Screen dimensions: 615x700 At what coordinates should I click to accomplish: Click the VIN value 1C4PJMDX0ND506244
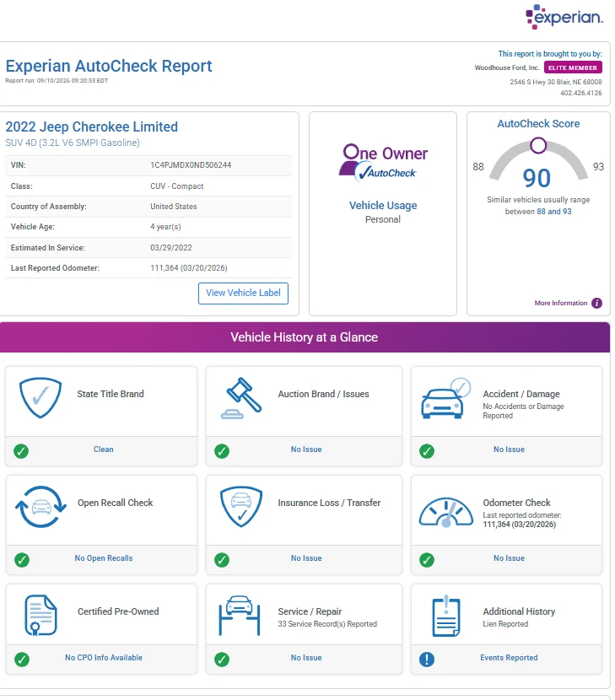[191, 165]
